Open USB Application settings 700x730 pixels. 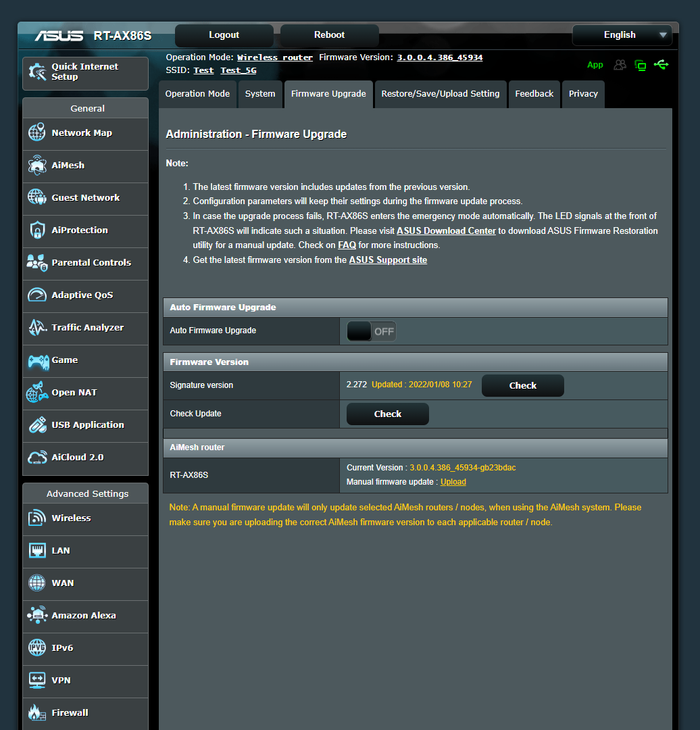point(36,424)
